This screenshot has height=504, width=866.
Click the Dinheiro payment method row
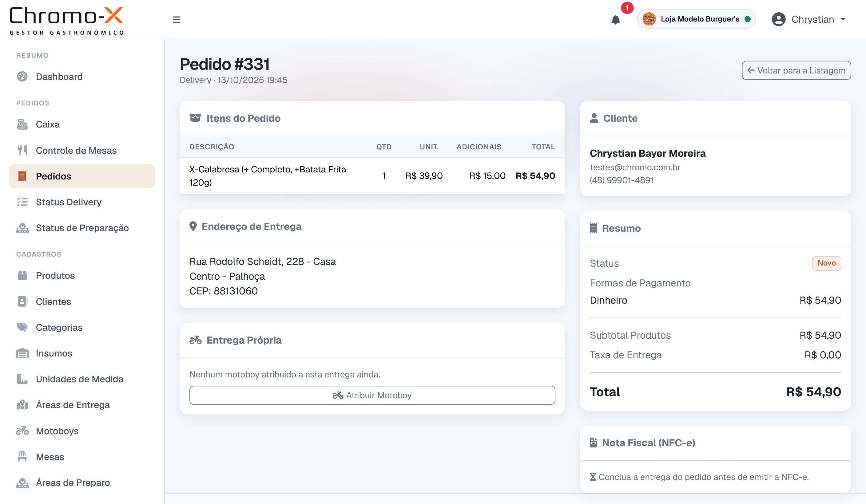pyautogui.click(x=716, y=301)
